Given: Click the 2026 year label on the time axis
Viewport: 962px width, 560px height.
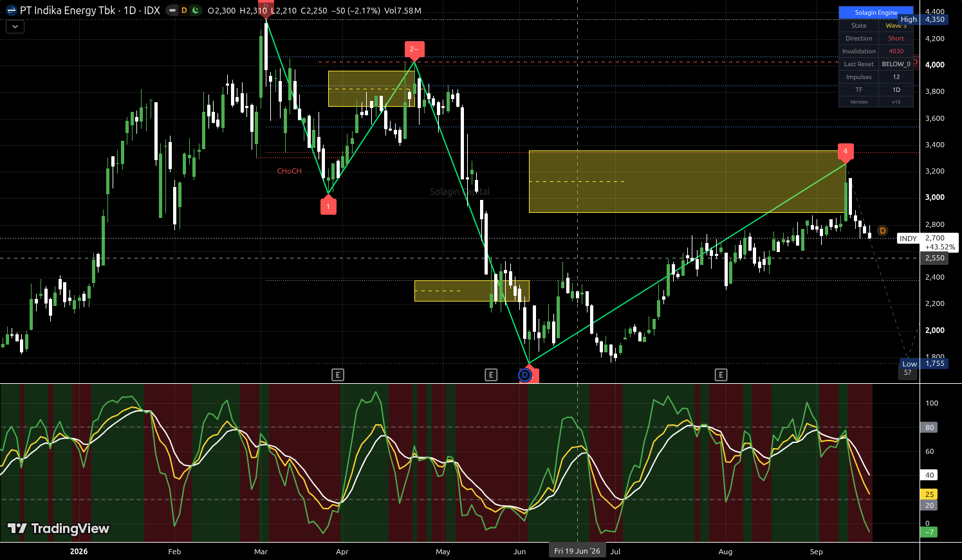Looking at the screenshot, I should [x=79, y=552].
